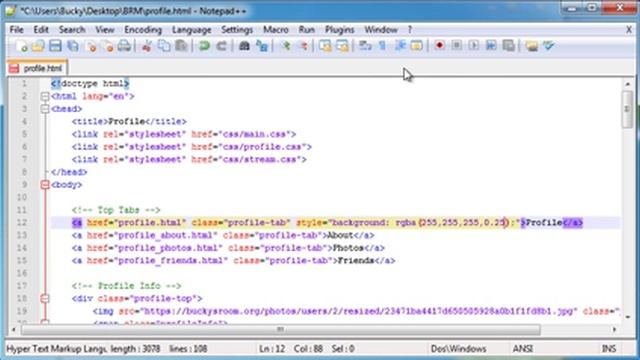
Task: Click the last folder-style toolbar icon
Action: [531, 46]
